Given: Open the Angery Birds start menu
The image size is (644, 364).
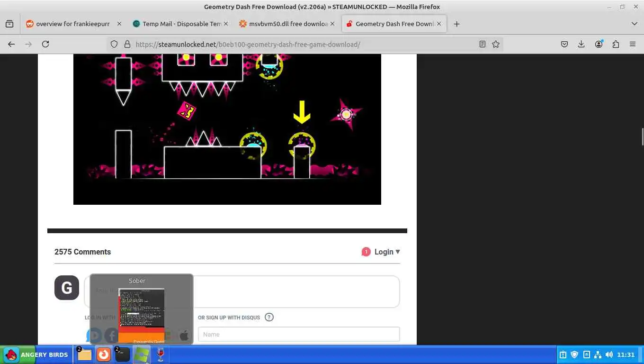Looking at the screenshot, I should coord(37,355).
